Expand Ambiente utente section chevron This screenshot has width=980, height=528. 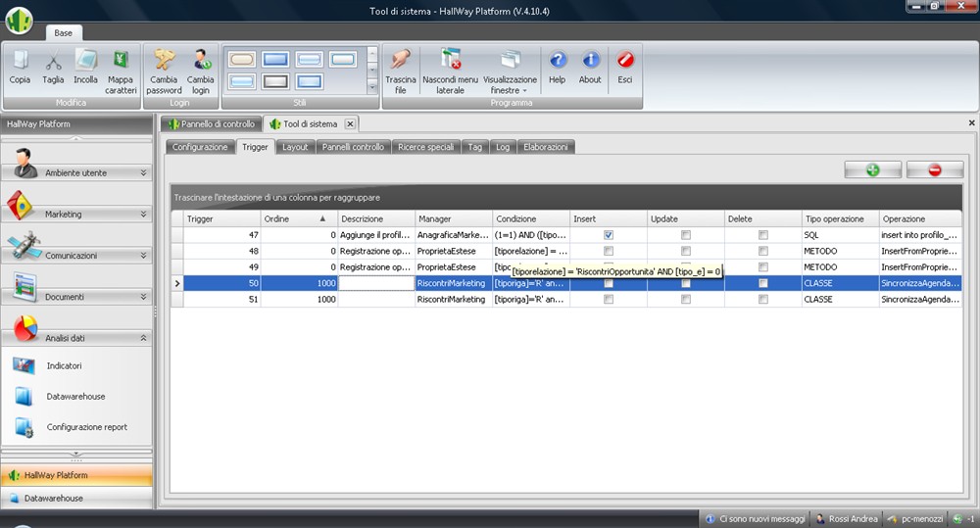coord(143,172)
